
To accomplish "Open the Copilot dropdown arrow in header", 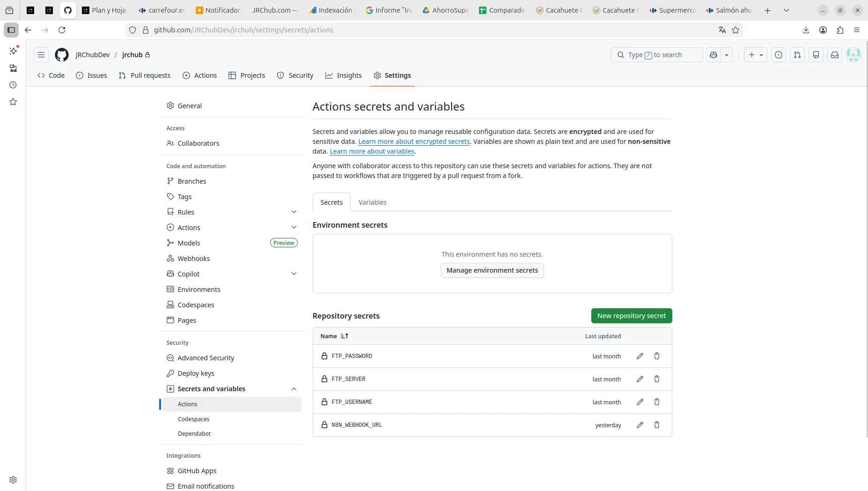I will pyautogui.click(x=727, y=55).
